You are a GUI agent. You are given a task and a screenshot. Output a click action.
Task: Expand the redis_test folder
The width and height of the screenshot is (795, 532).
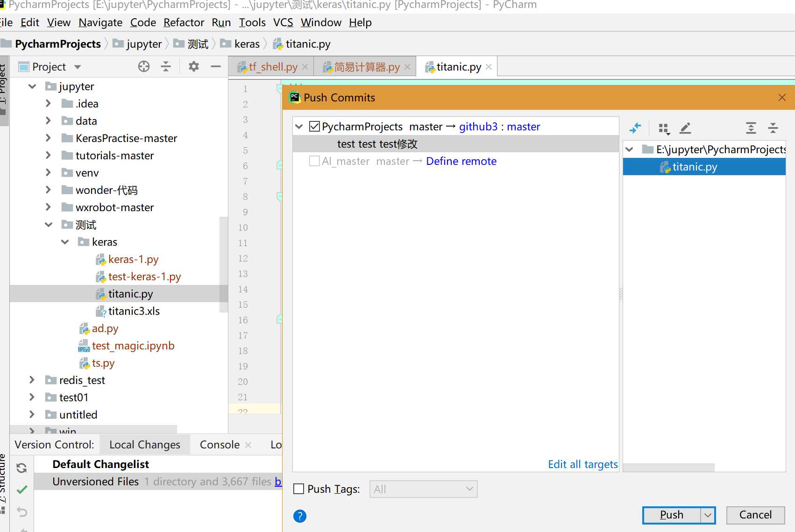point(32,380)
